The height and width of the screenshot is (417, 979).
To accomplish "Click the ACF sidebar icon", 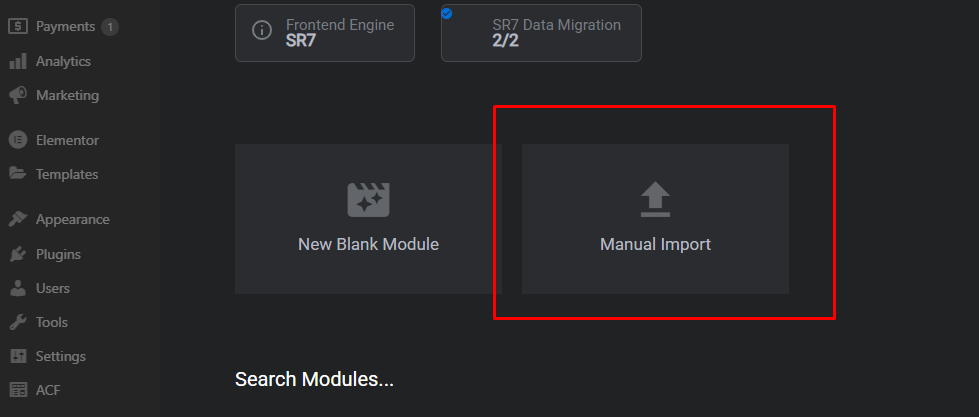I will [17, 390].
